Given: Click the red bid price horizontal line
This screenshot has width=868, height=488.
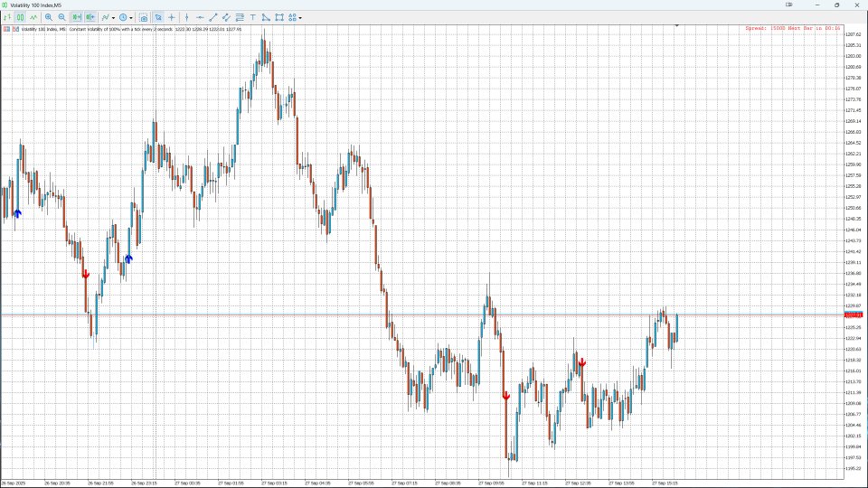Looking at the screenshot, I should [x=422, y=314].
